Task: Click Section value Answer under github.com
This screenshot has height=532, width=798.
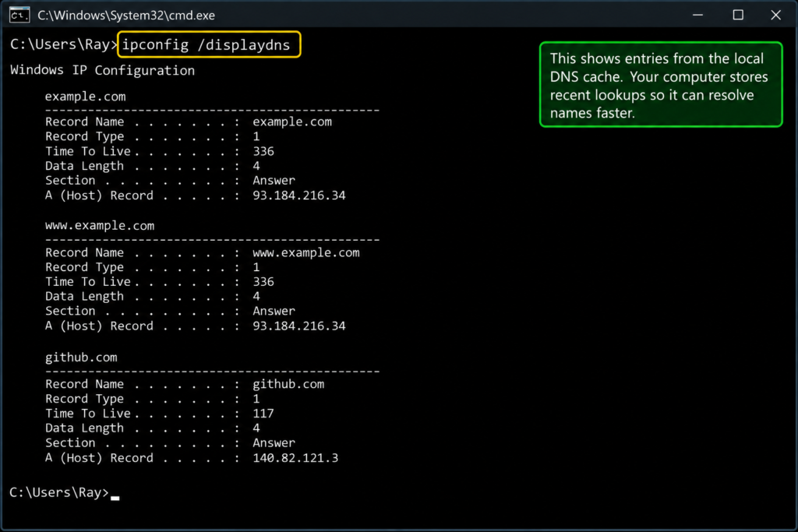Action: pos(274,443)
